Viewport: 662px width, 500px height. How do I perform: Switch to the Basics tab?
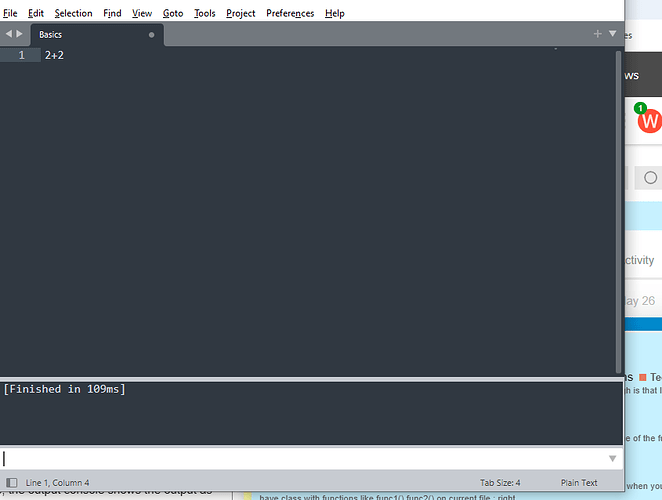coord(97,35)
